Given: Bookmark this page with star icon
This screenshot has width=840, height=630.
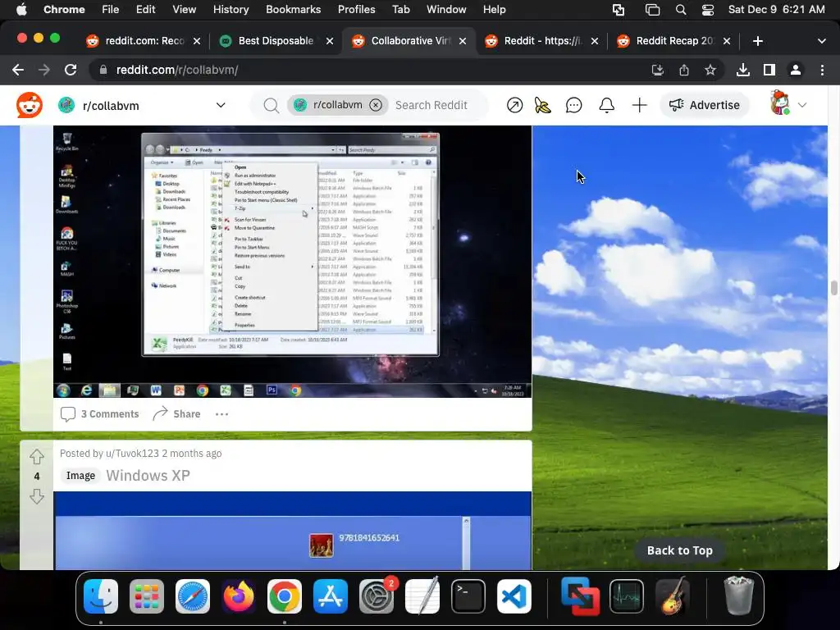Looking at the screenshot, I should coord(710,70).
